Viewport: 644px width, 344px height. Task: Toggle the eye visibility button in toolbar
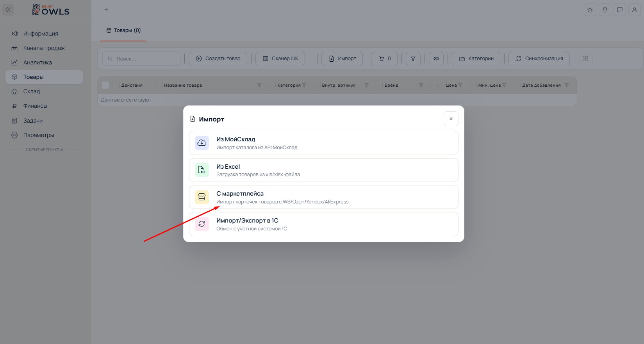tap(436, 59)
